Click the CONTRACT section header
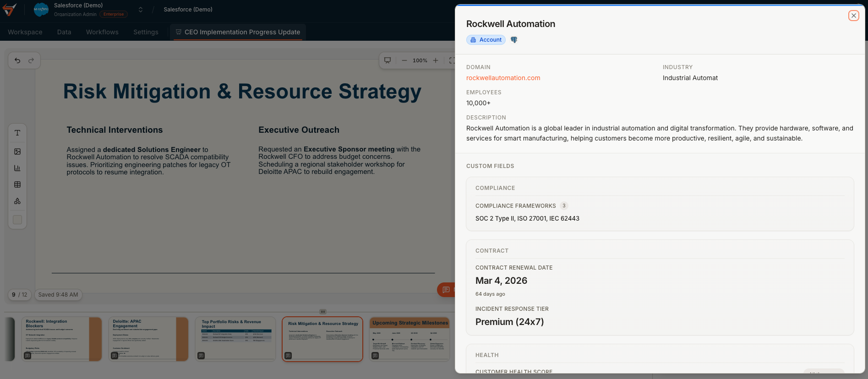Viewport: 868px width, 379px height. tap(492, 251)
